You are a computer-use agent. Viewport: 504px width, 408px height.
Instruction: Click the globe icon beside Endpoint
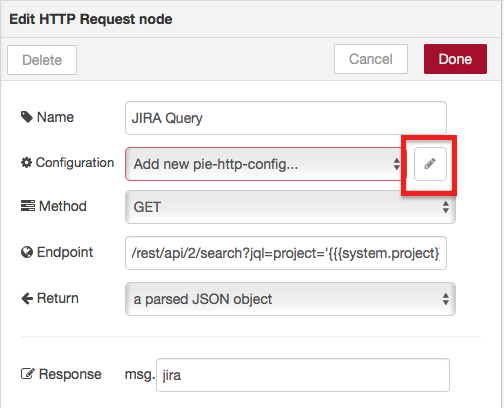click(x=27, y=252)
